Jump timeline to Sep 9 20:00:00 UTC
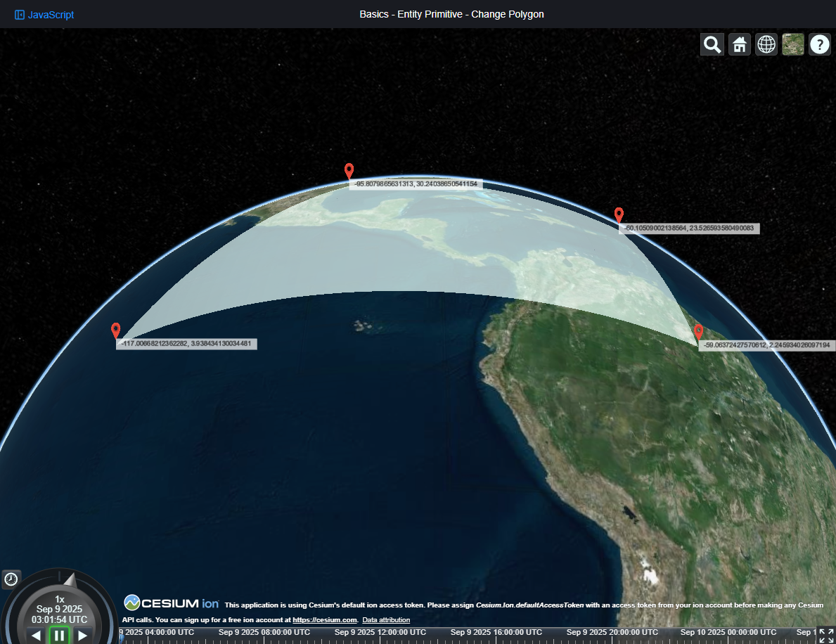The height and width of the screenshot is (644, 836). pyautogui.click(x=612, y=632)
